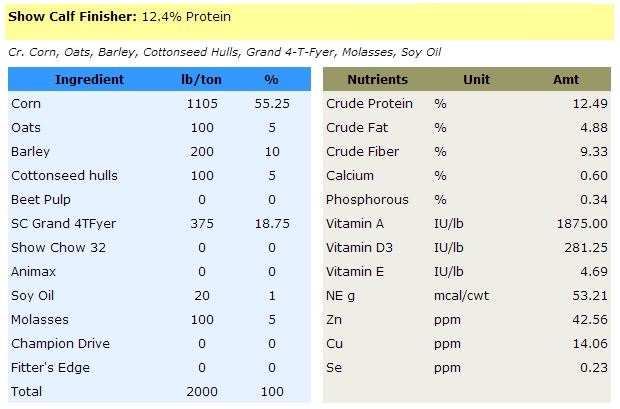Select the Ingredient column header

[x=90, y=80]
